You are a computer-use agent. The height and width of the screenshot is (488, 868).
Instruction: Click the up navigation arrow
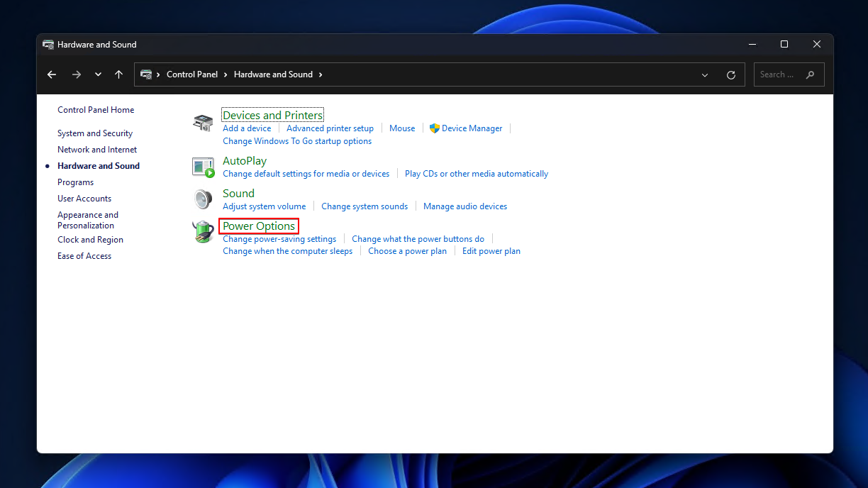pos(118,74)
